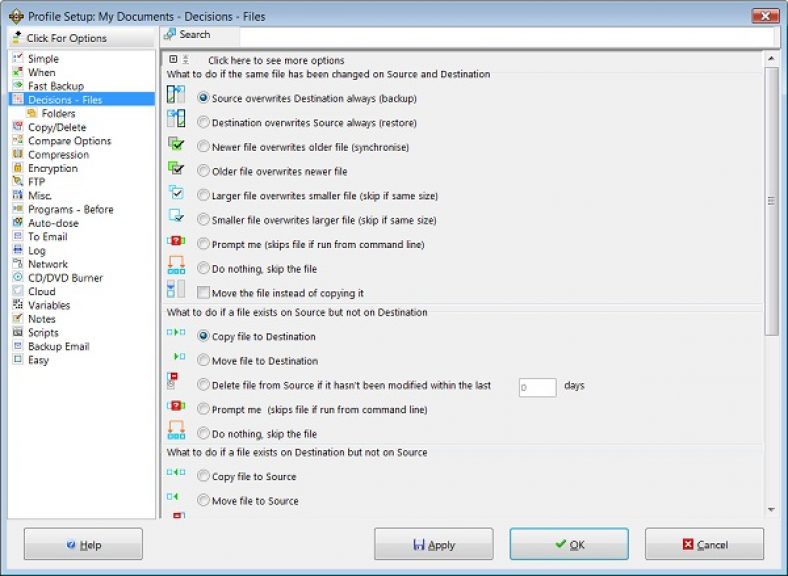Click the Move the file instead icon
788x576 pixels.
[x=176, y=289]
